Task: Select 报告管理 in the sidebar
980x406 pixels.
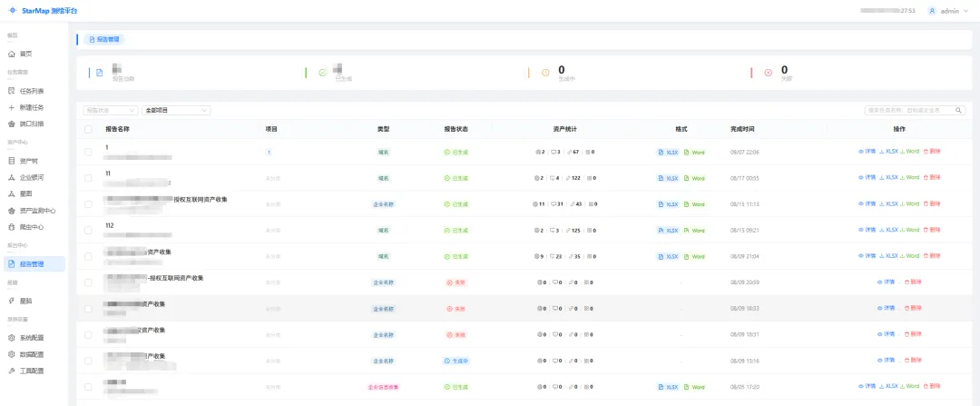Action: pyautogui.click(x=34, y=264)
